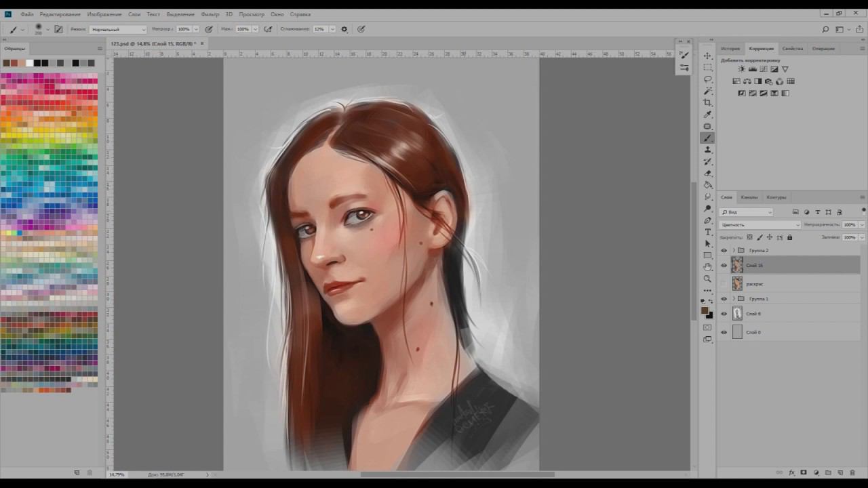The width and height of the screenshot is (868, 488).
Task: Select the Type tool
Action: coord(707,232)
